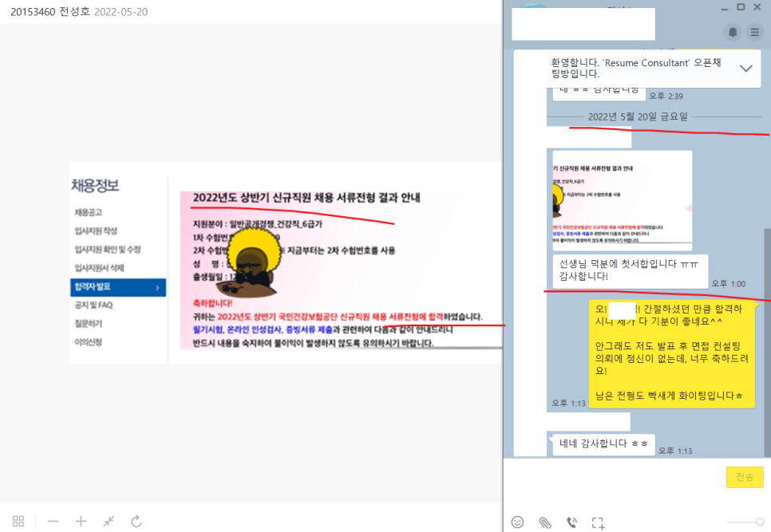Click the '지원분야 : 일반공개경쟁' line
The height and width of the screenshot is (532, 771).
(x=257, y=224)
